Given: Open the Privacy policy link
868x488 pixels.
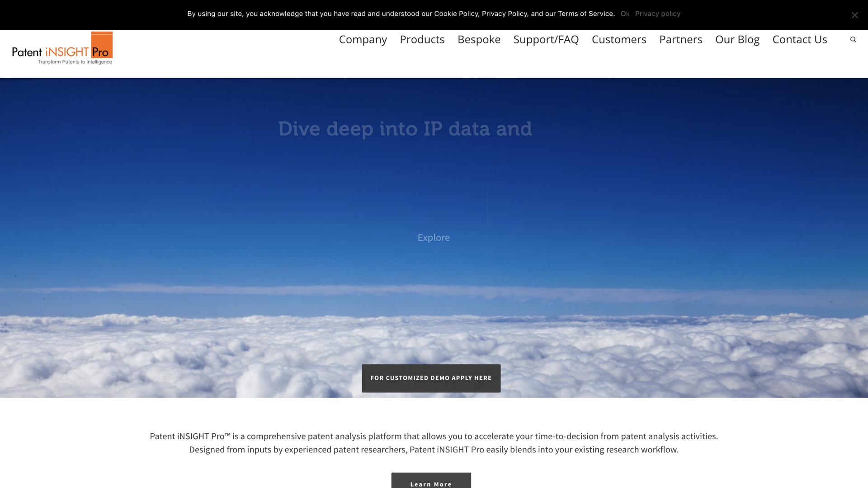Looking at the screenshot, I should pyautogui.click(x=658, y=14).
